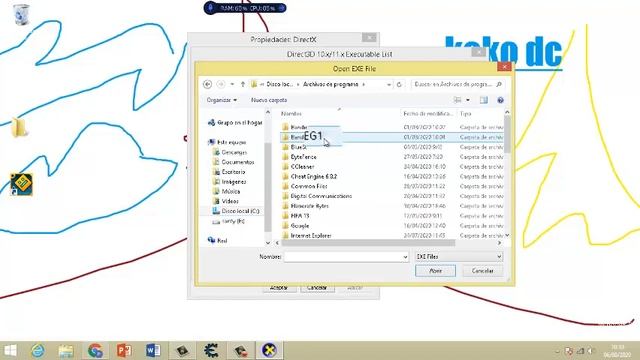Screen dimensions: 640x360
Task: Open the Windows Start button
Action: (10, 350)
